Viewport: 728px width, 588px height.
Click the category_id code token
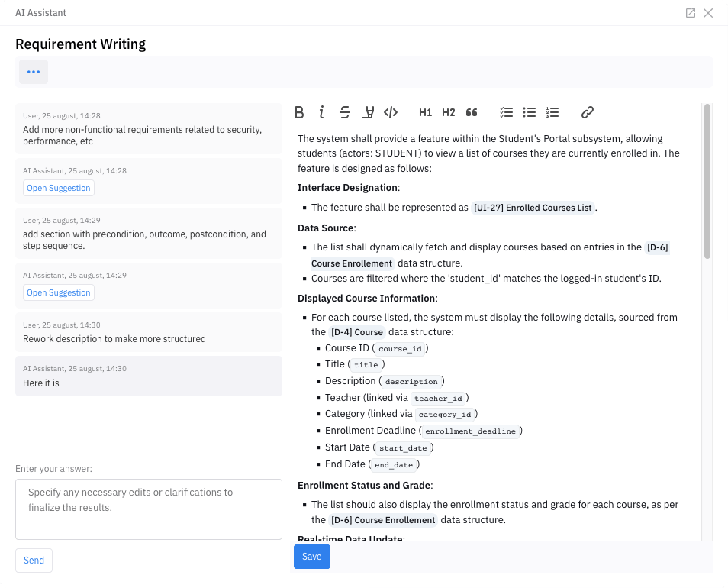click(445, 415)
